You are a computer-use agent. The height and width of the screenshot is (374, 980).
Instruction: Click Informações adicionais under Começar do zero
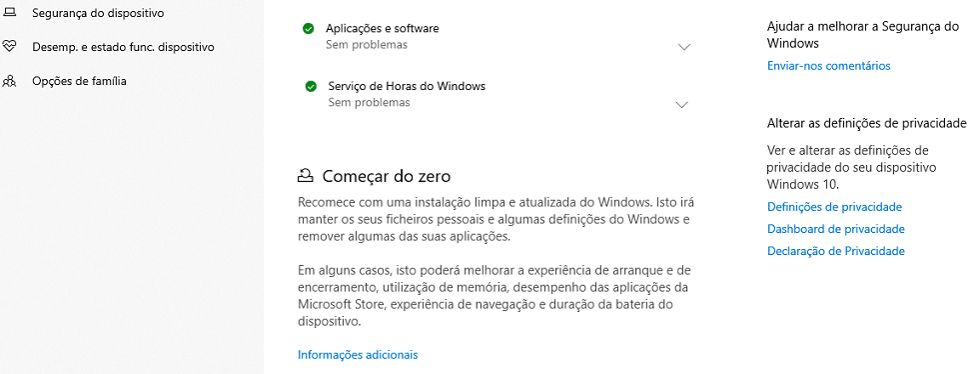tap(358, 355)
